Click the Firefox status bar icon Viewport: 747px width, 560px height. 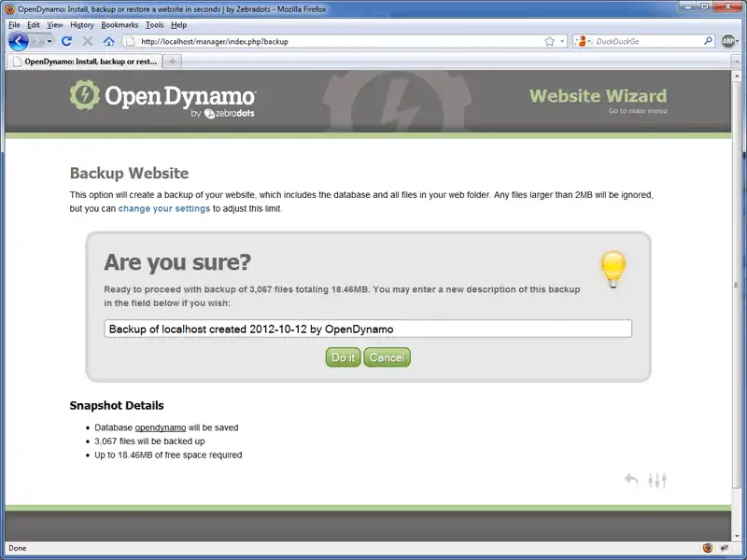point(708,548)
